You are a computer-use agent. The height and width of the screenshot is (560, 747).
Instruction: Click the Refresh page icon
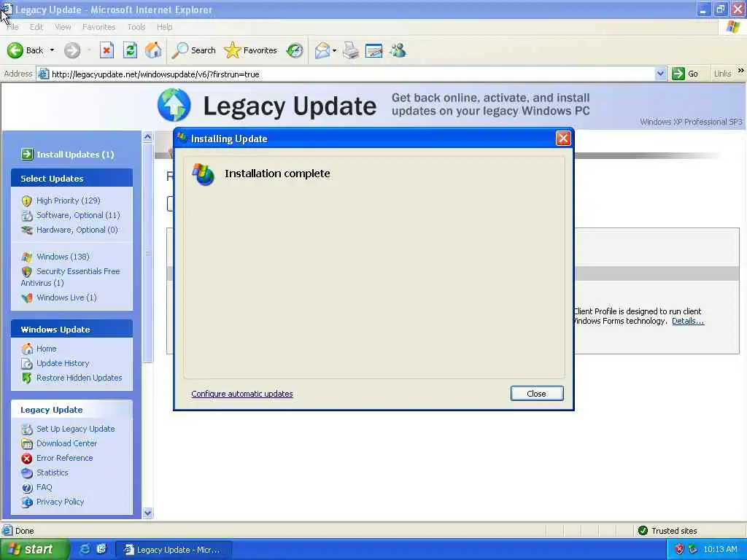(x=130, y=50)
